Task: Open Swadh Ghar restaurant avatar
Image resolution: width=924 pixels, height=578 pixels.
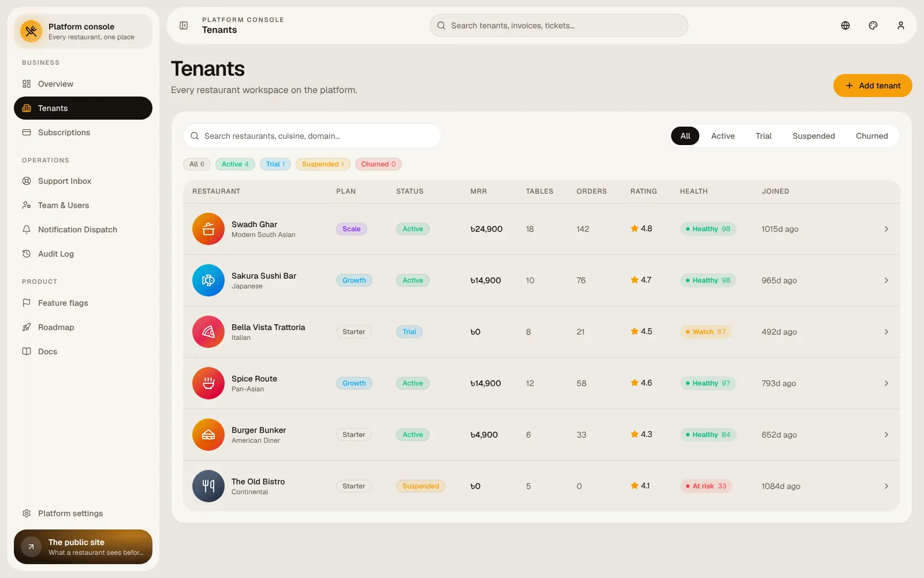Action: [208, 229]
